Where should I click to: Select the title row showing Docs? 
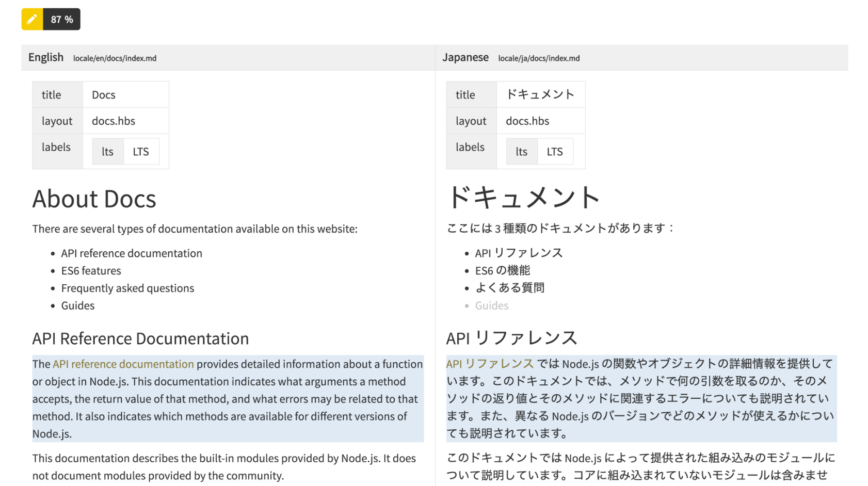[103, 94]
